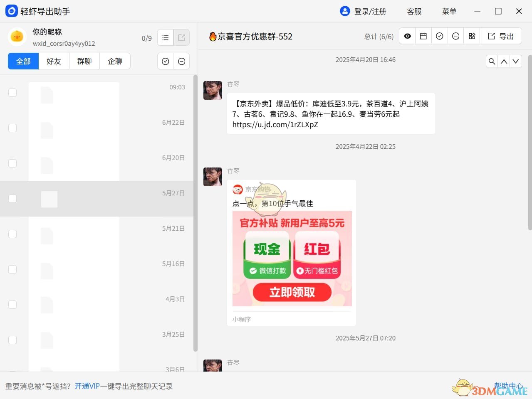Click the eye preview icon above the chat
The width and height of the screenshot is (532, 399).
coord(407,36)
